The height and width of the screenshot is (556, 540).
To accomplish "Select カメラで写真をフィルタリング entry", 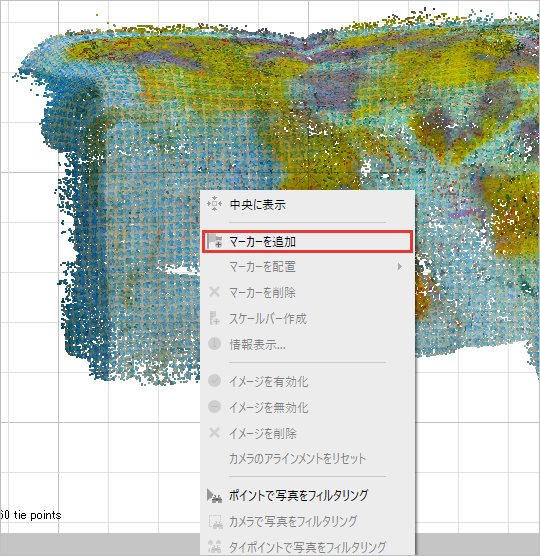I will pos(307,521).
